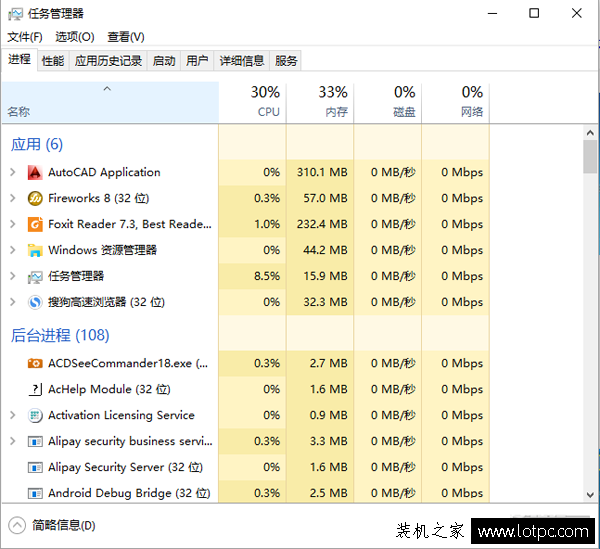Switch to the 性能 tab
600x549 pixels.
[x=53, y=61]
